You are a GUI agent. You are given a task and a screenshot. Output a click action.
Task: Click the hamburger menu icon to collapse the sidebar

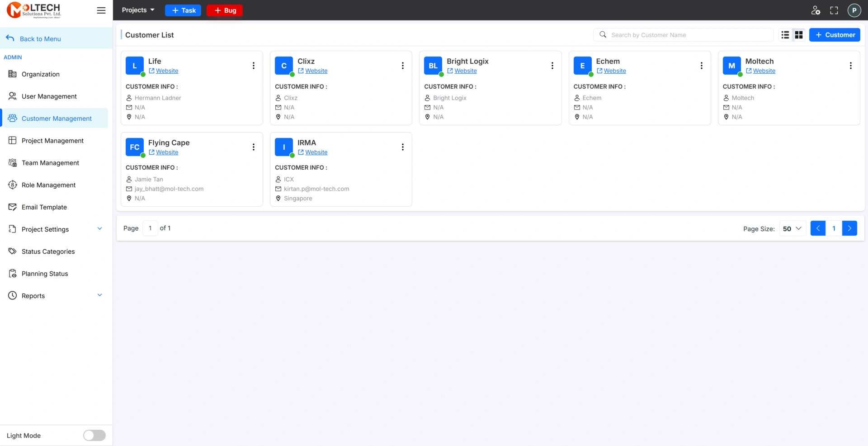tap(101, 10)
